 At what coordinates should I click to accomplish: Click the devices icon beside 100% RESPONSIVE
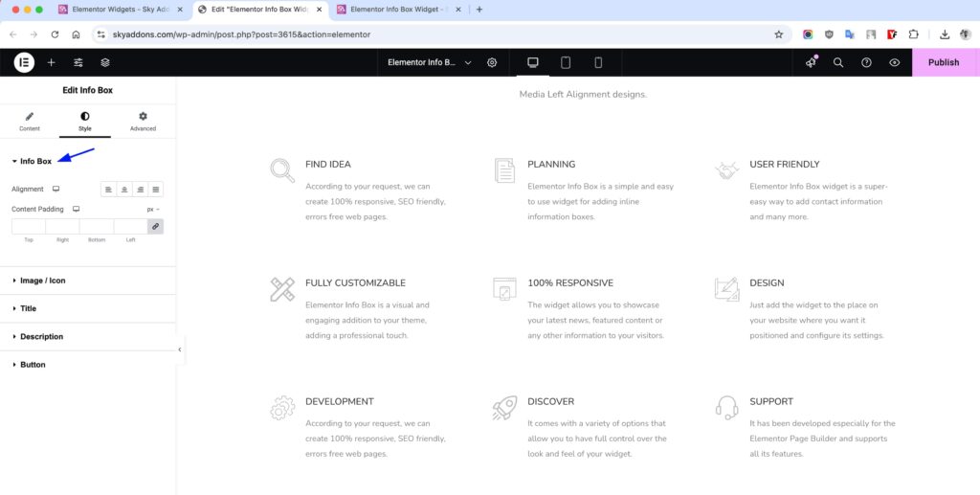point(504,289)
